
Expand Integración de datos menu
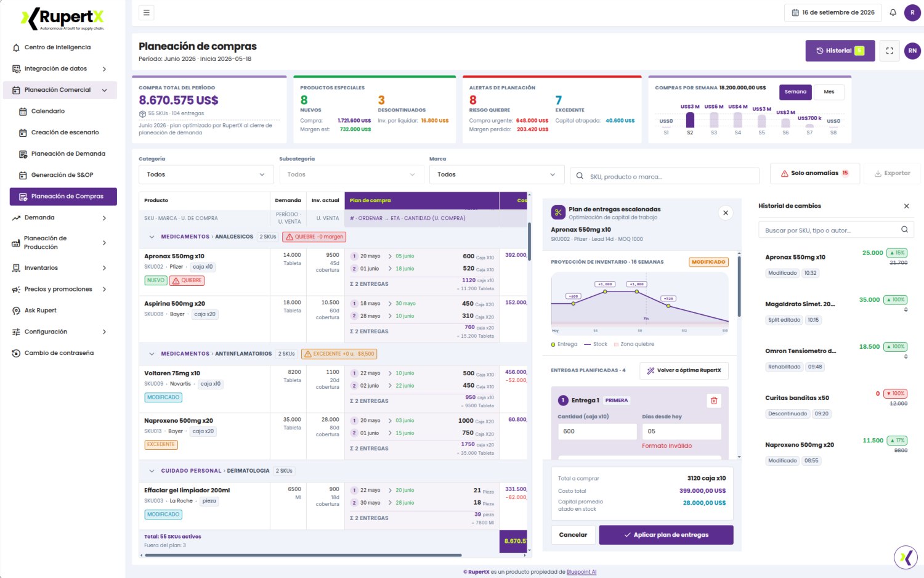coord(59,69)
